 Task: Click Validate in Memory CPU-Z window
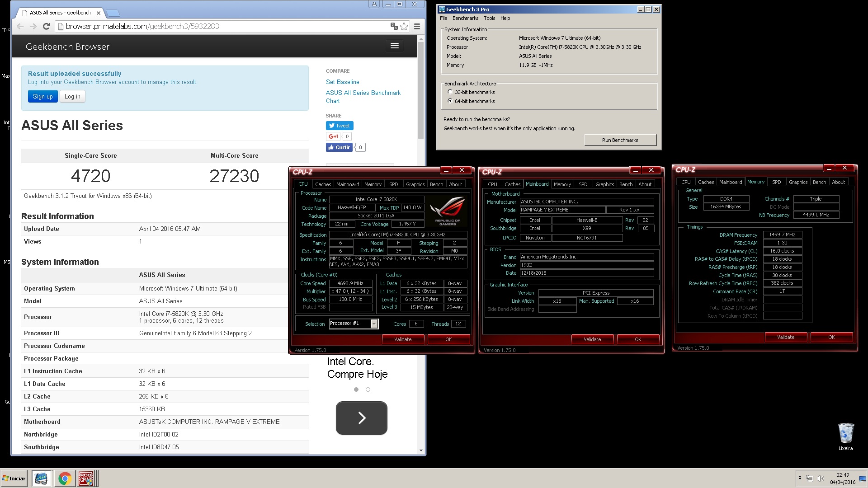tap(785, 337)
